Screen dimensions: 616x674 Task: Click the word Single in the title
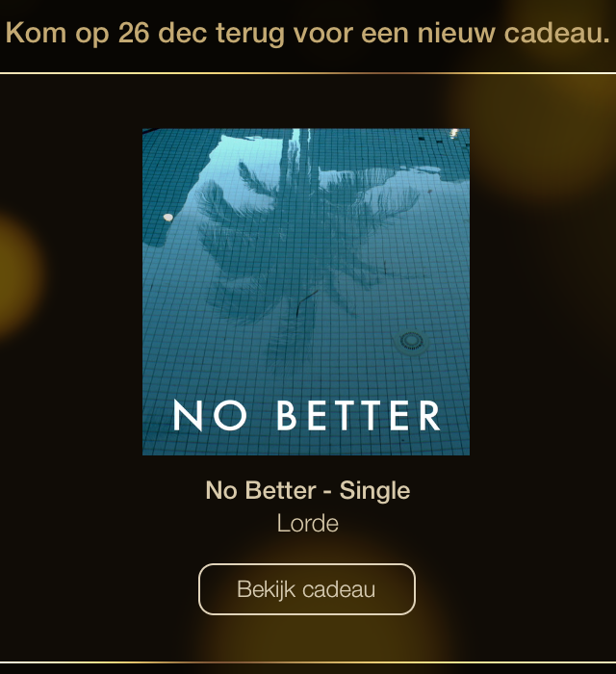tap(374, 491)
